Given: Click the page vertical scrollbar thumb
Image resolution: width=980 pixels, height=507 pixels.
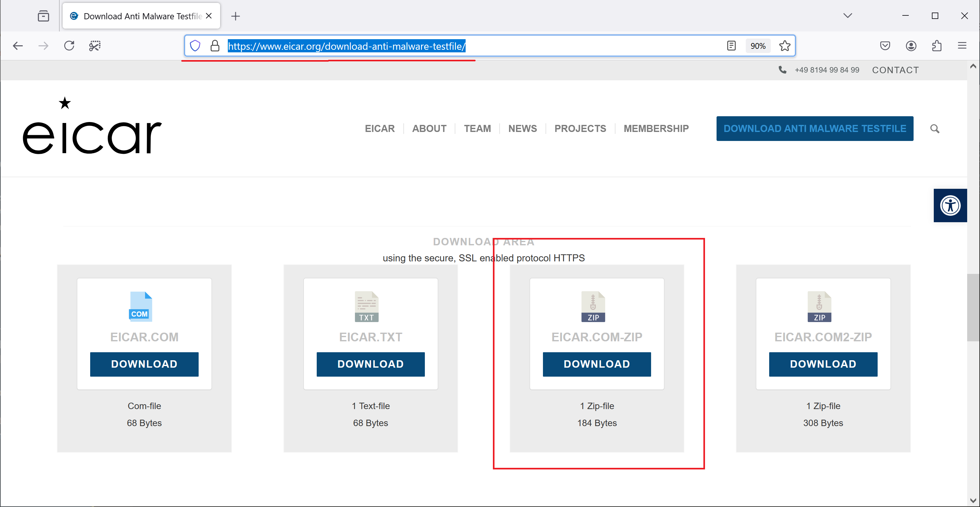Looking at the screenshot, I should point(973,307).
